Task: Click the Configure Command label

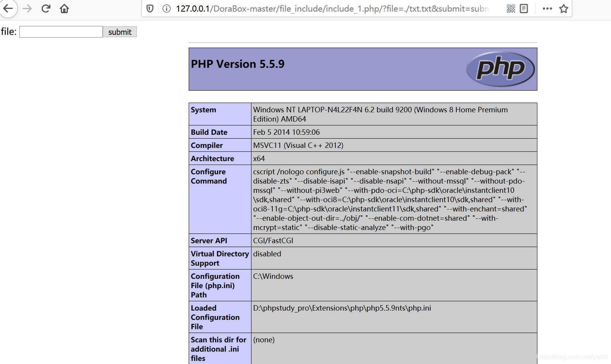Action: [209, 176]
